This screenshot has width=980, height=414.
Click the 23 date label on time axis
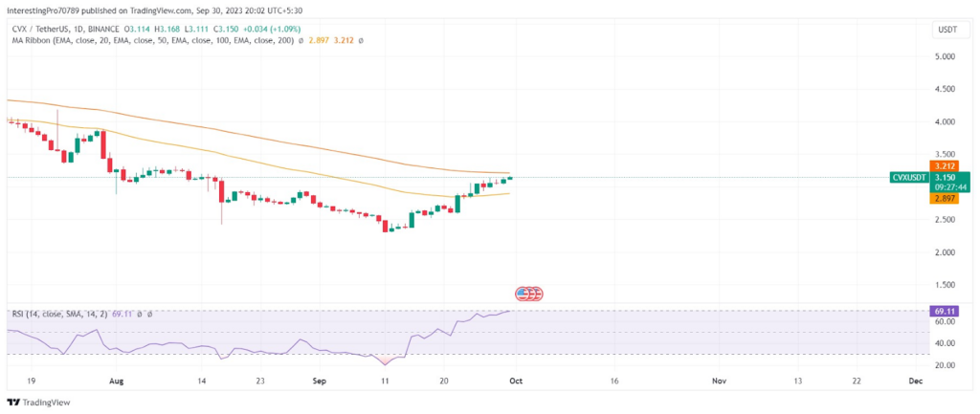pyautogui.click(x=260, y=381)
